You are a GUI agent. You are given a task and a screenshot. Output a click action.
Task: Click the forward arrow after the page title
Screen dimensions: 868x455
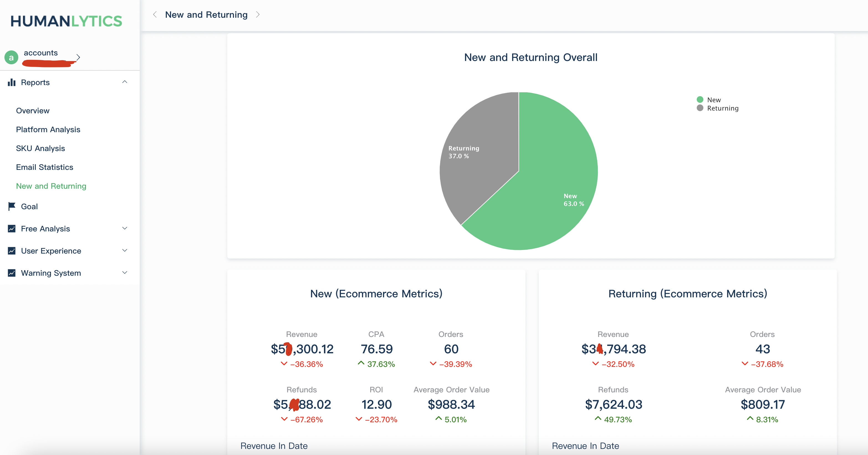coord(258,14)
